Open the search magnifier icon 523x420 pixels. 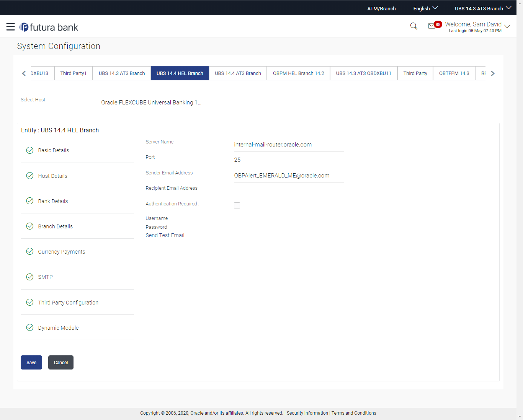coord(414,26)
